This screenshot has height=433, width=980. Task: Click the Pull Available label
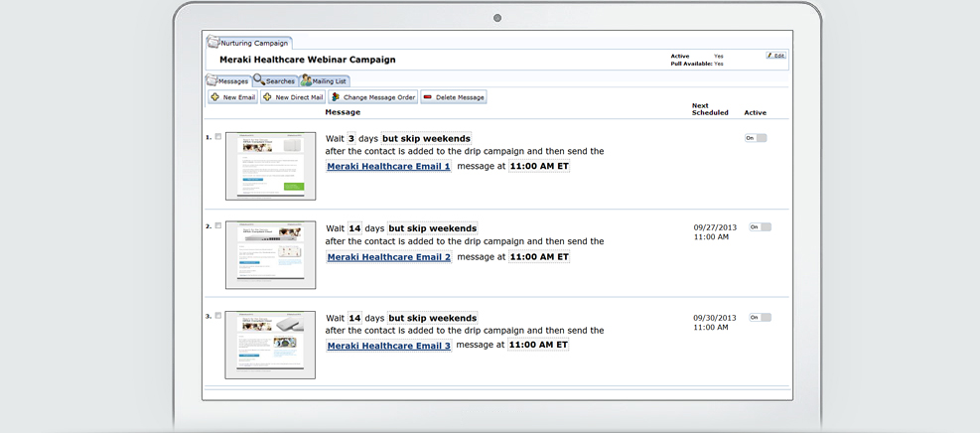point(691,64)
